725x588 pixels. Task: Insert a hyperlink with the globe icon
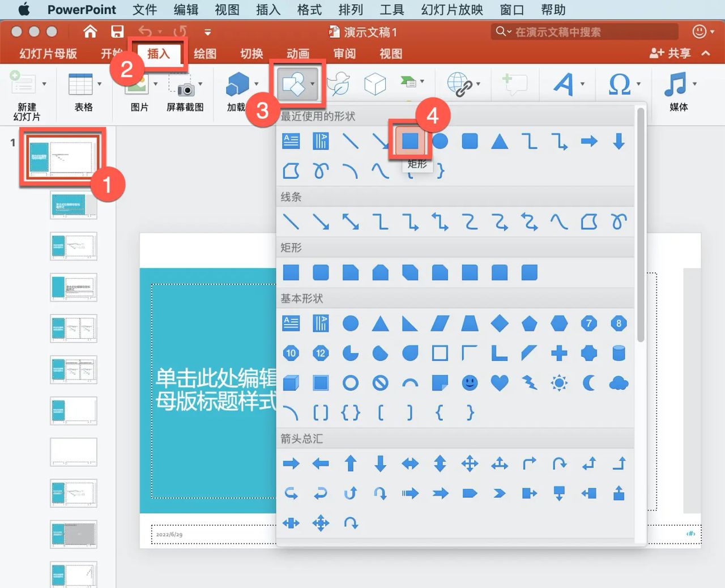(x=460, y=83)
